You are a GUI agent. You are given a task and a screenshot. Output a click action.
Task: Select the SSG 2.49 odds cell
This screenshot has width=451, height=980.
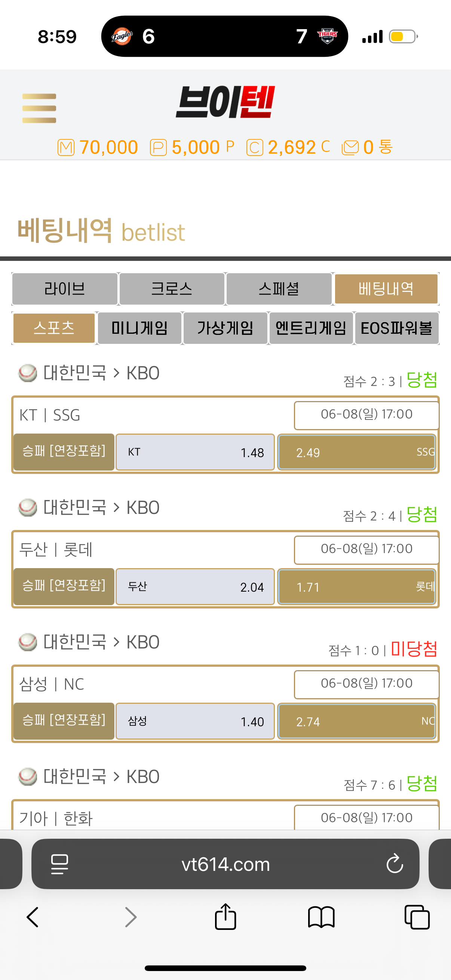point(357,452)
